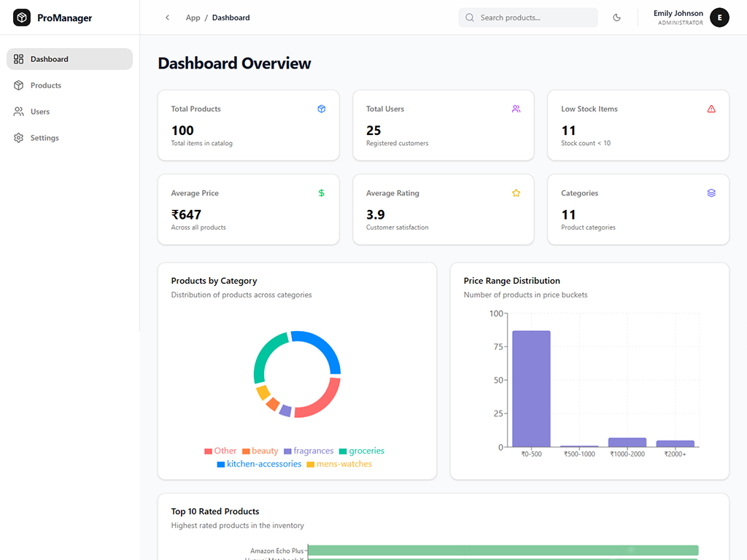The image size is (747, 560).
Task: Click the Categories layers icon
Action: [711, 193]
